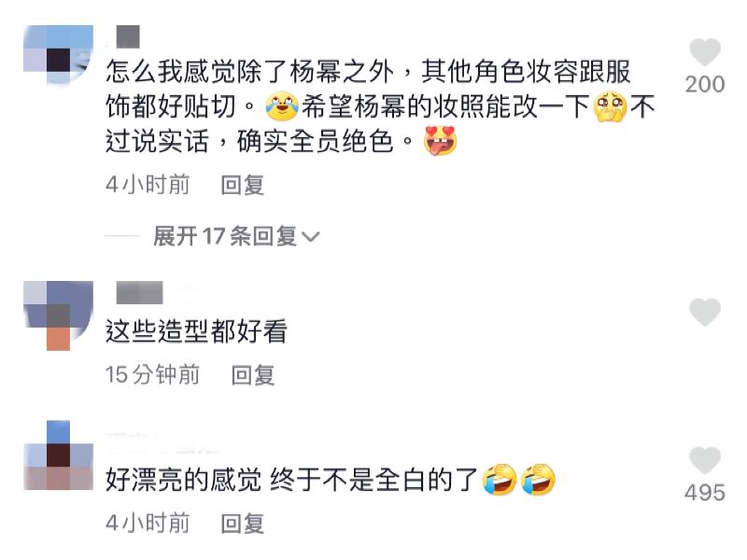Click the 495 like count
This screenshot has width=747, height=560.
(705, 493)
